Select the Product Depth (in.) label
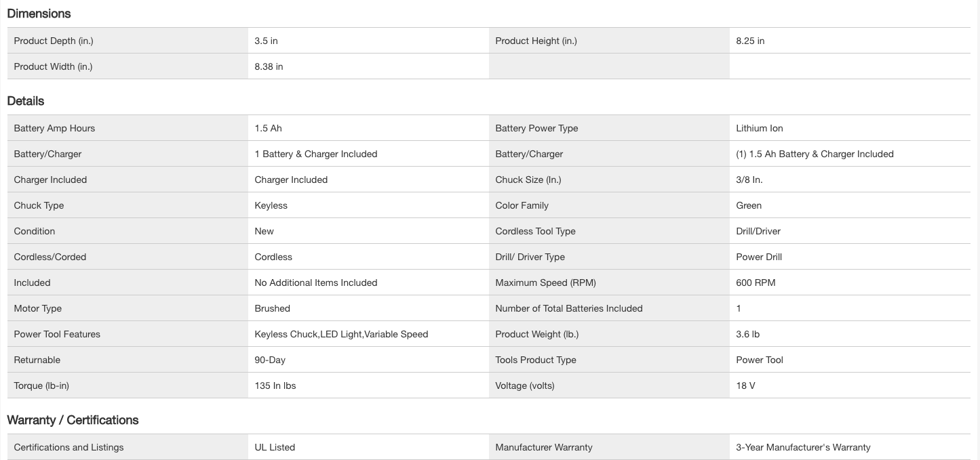Screen dimensions: 980x460 click(54, 41)
